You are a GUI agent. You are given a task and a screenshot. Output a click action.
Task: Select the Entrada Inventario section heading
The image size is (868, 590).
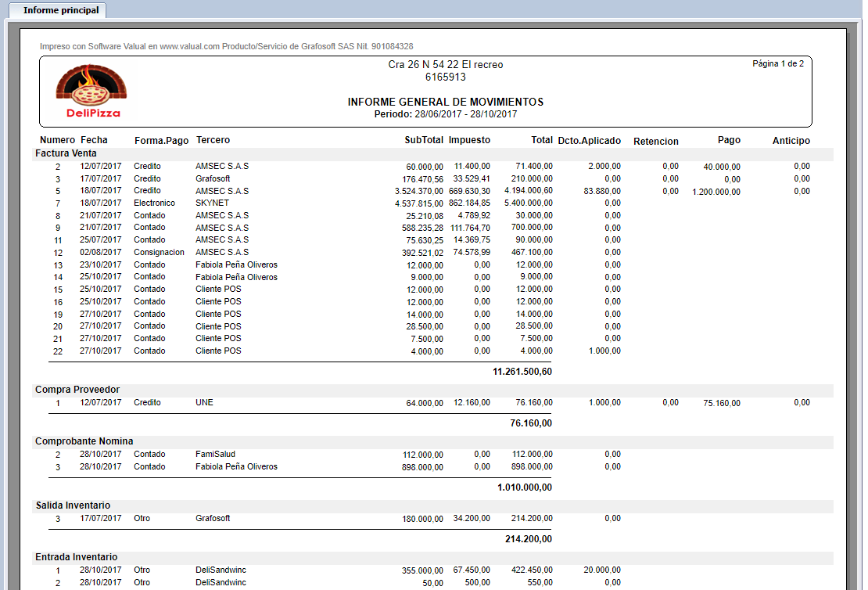point(76,557)
